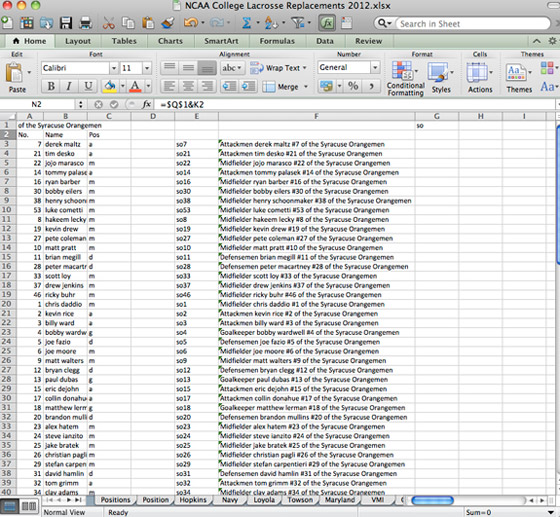Viewport: 560px width, 517px height.
Task: Click the increase indent icon
Action: 248,86
